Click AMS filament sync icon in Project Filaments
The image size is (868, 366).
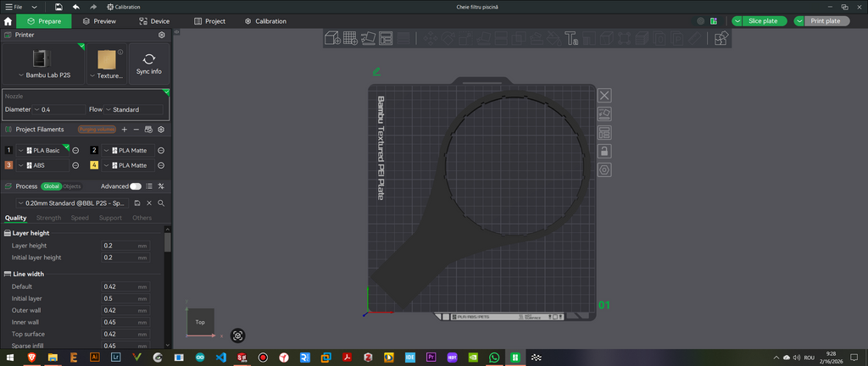pos(148,130)
